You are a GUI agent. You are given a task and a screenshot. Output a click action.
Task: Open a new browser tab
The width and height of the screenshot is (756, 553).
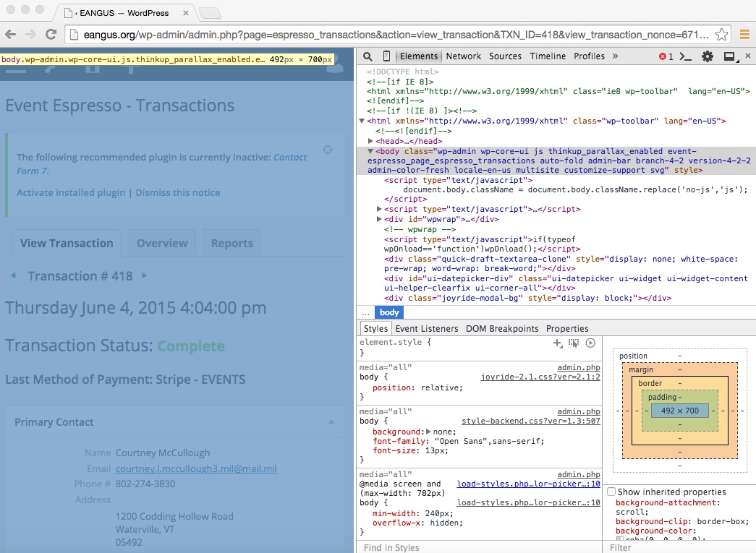tap(210, 13)
